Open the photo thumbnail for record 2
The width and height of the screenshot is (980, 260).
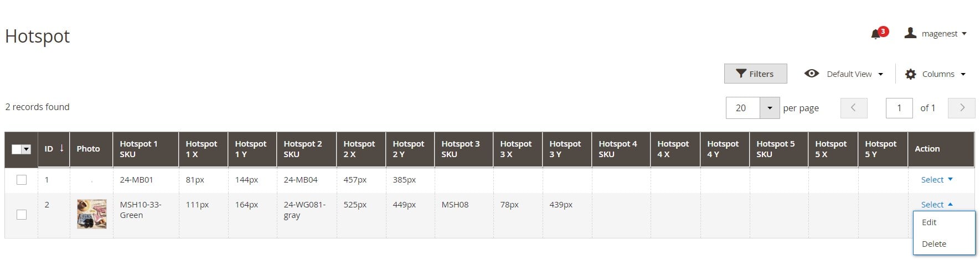coord(92,214)
